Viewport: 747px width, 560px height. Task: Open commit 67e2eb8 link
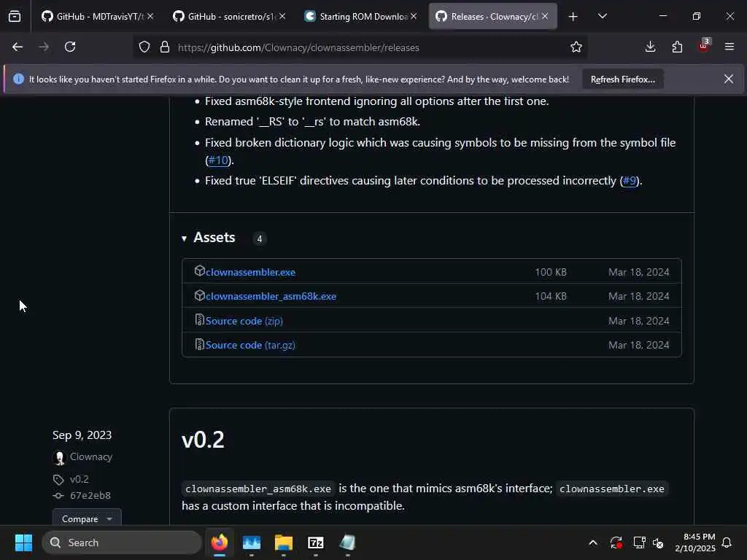point(90,496)
